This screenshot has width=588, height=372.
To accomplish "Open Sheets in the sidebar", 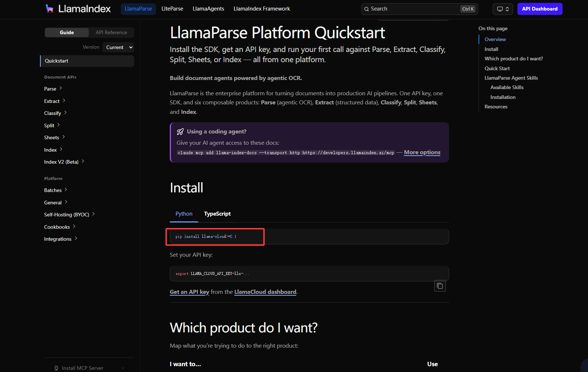I will [x=52, y=137].
